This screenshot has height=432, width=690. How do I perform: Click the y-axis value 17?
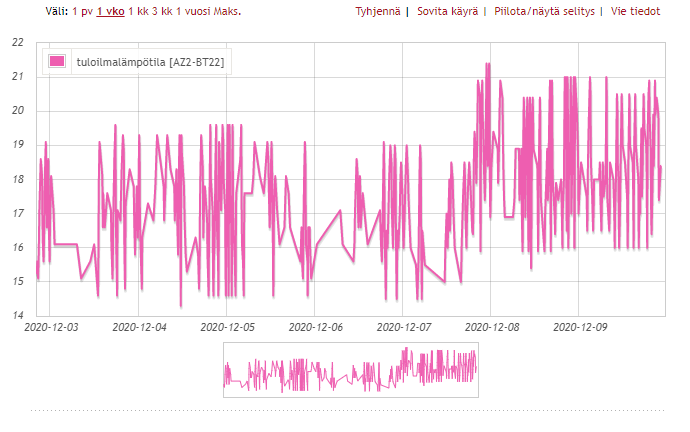click(18, 213)
